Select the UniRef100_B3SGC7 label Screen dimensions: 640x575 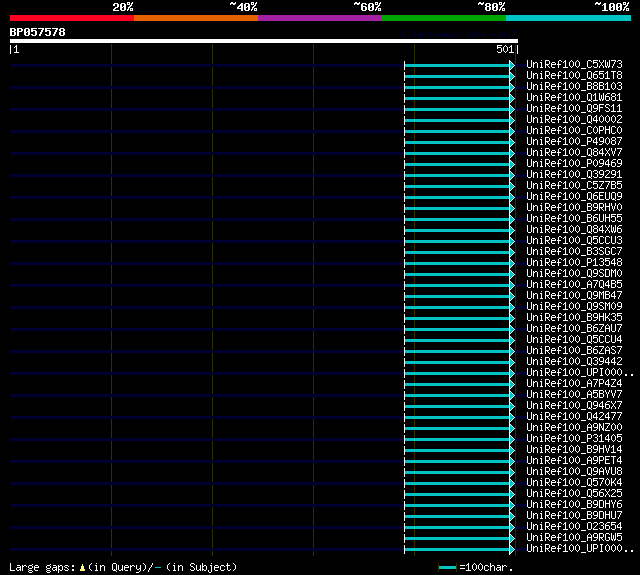tap(574, 252)
